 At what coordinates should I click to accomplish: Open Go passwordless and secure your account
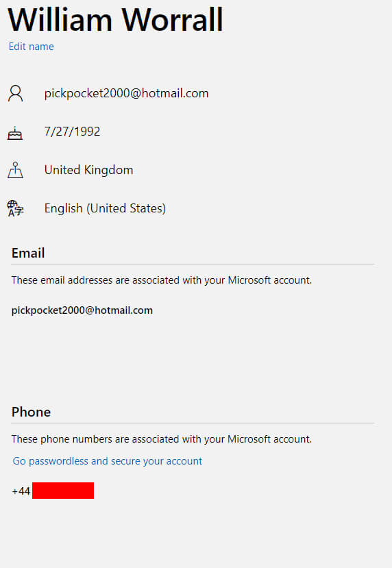107,461
